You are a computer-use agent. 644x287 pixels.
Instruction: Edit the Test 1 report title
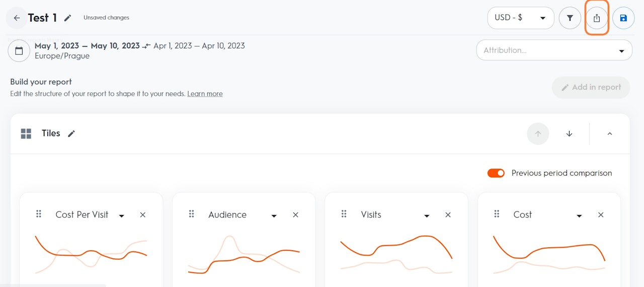[68, 18]
